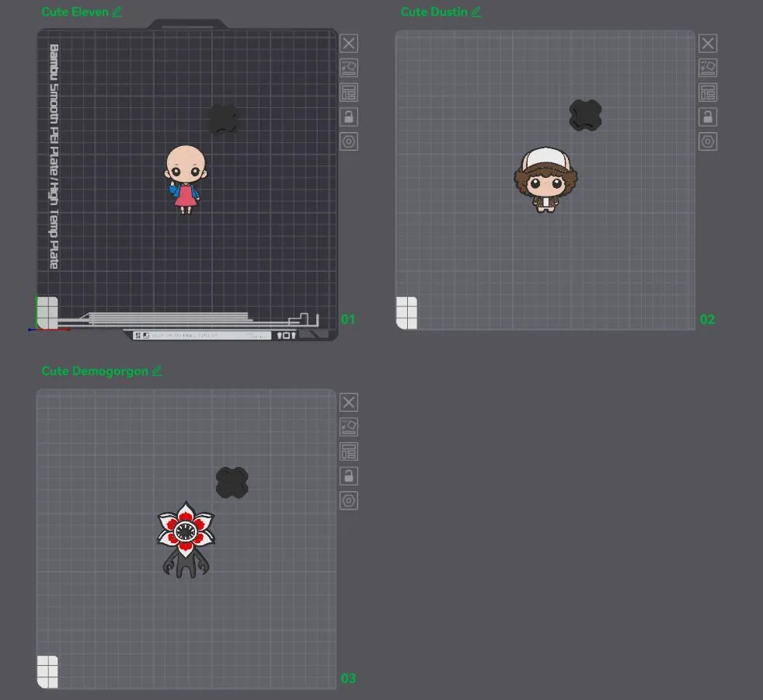Viewport: 763px width, 700px height.
Task: Edit the Cute Dustin plate name pencil icon
Action: pos(476,12)
